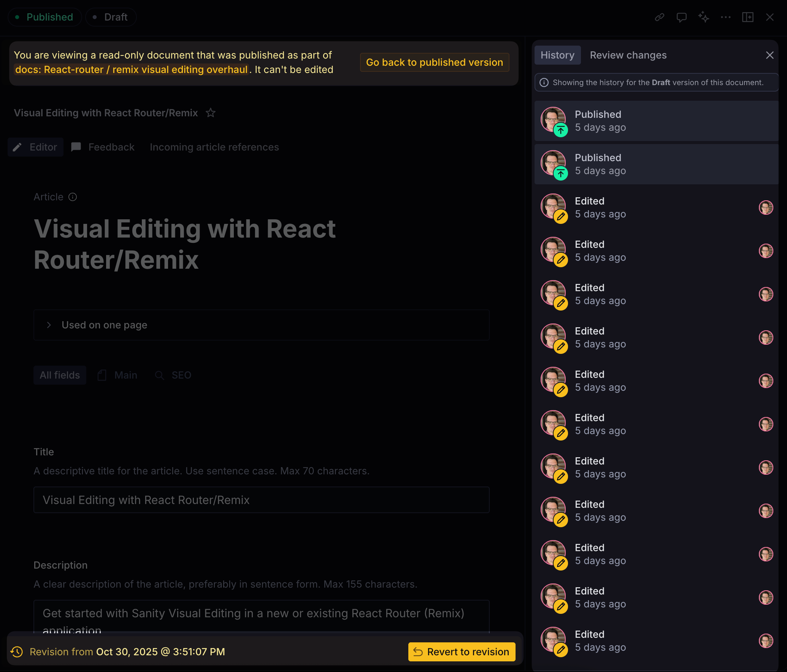Click the document title text 'Visual Editing with React Router/Remix' in the header

[106, 113]
